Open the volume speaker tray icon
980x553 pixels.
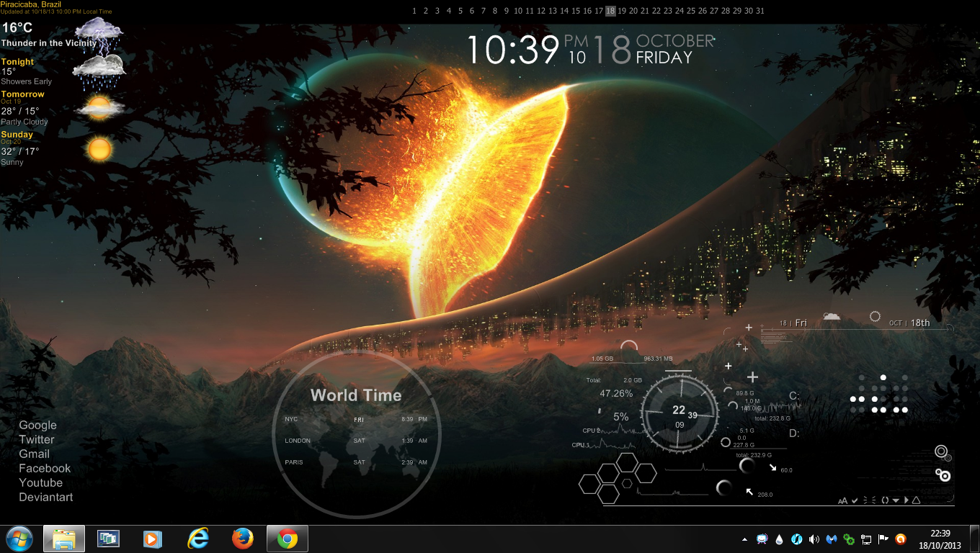(x=814, y=539)
